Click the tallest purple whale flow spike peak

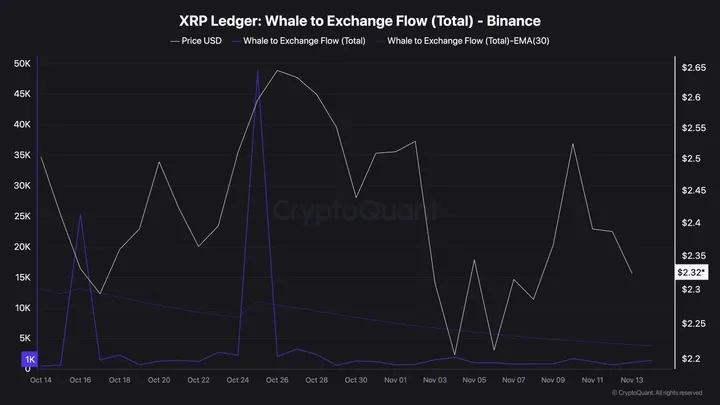(x=258, y=71)
